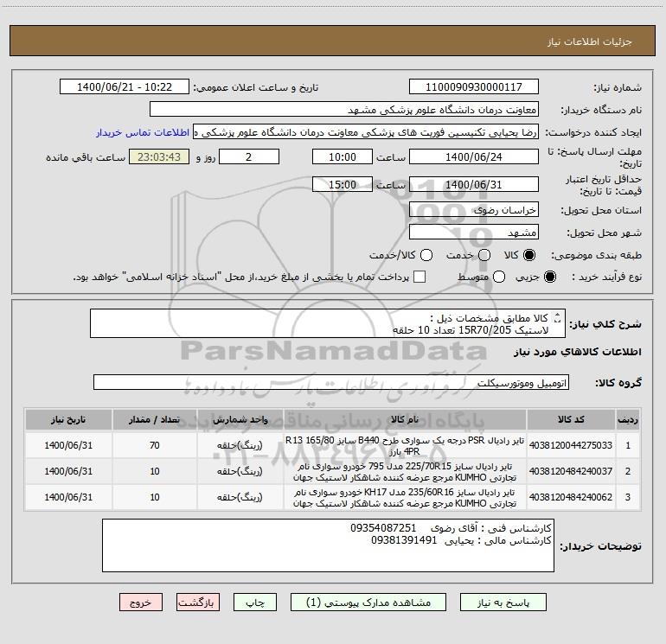Click the description box scroll arrows
Image resolution: width=666 pixels, height=644 pixels.
tap(558, 318)
